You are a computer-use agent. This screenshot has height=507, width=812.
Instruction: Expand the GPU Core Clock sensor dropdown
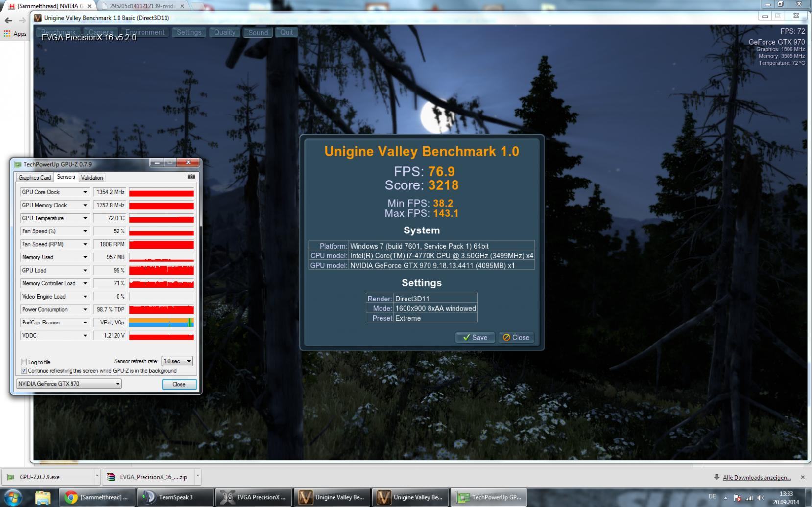(x=85, y=192)
